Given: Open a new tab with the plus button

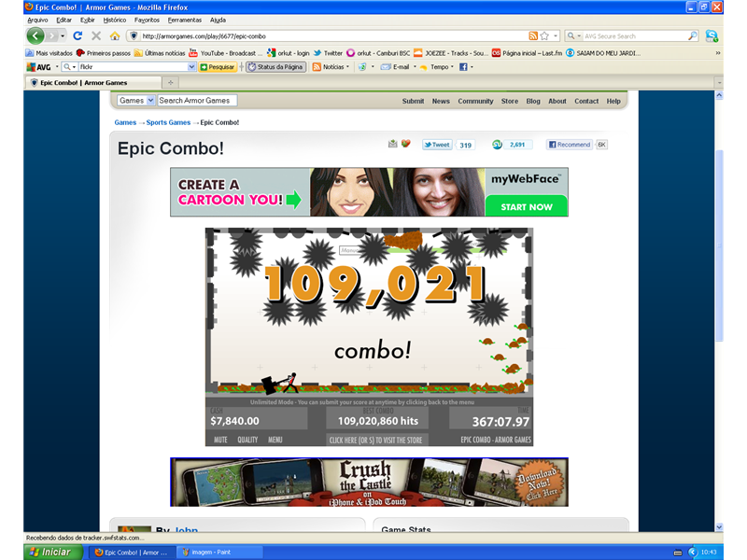Looking at the screenshot, I should tap(170, 82).
